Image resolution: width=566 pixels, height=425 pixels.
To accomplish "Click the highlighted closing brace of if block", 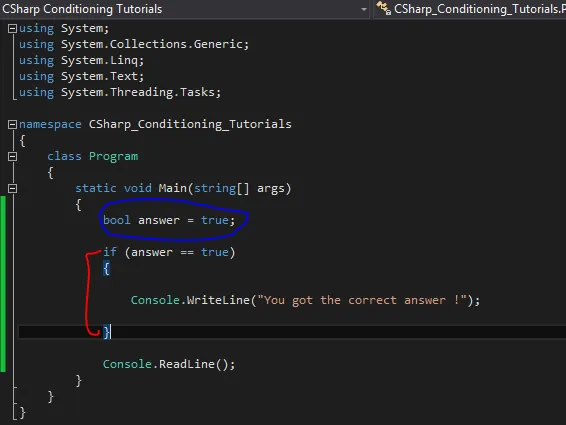I will [x=106, y=332].
